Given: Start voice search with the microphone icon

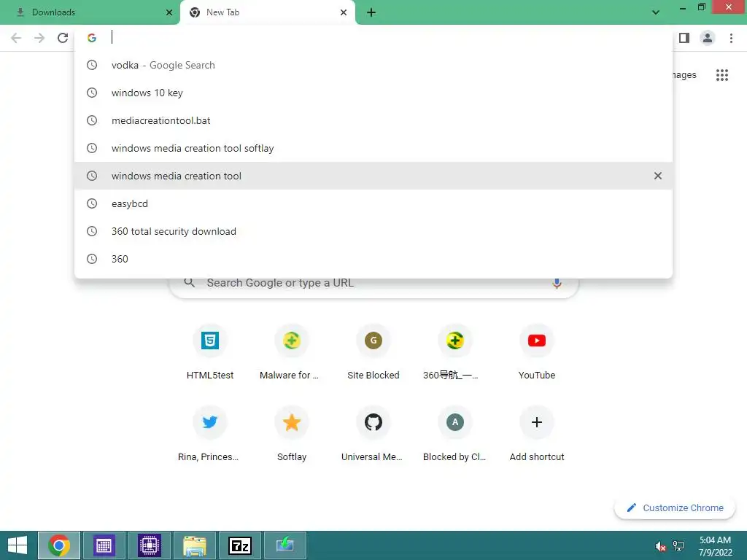Looking at the screenshot, I should [x=557, y=283].
